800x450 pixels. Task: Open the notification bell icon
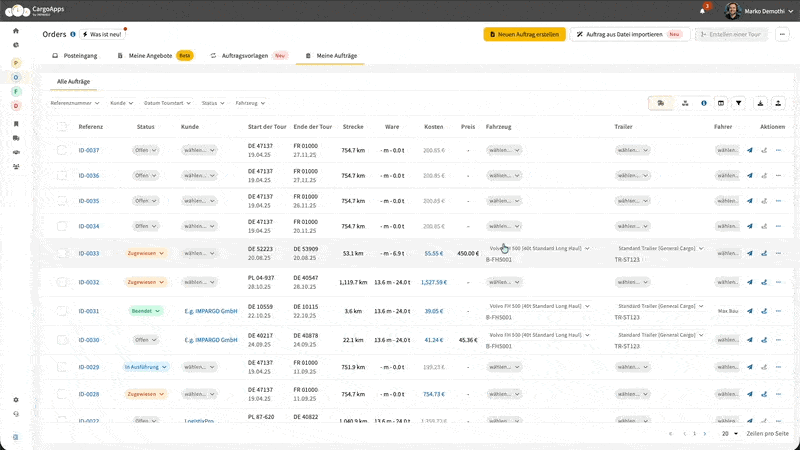pos(703,11)
